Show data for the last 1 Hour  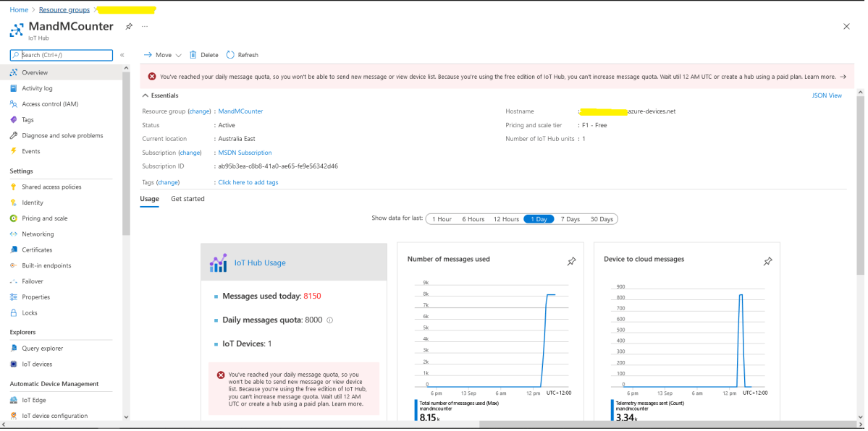442,218
